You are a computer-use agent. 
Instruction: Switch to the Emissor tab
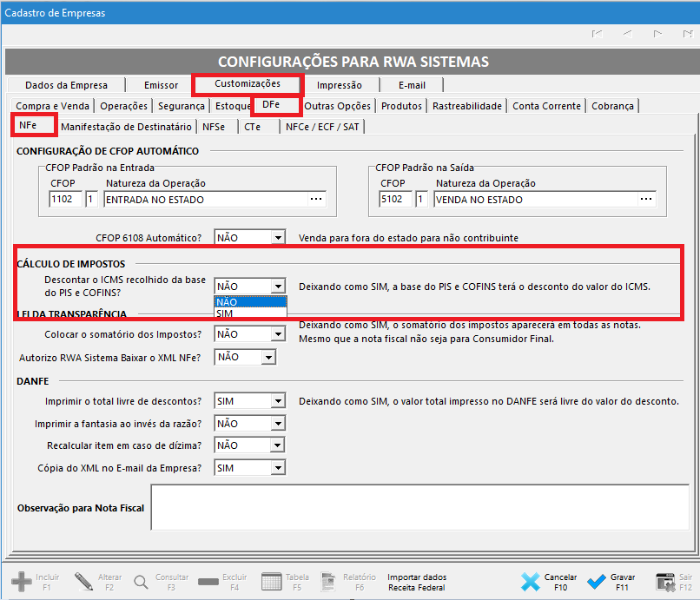tap(161, 85)
